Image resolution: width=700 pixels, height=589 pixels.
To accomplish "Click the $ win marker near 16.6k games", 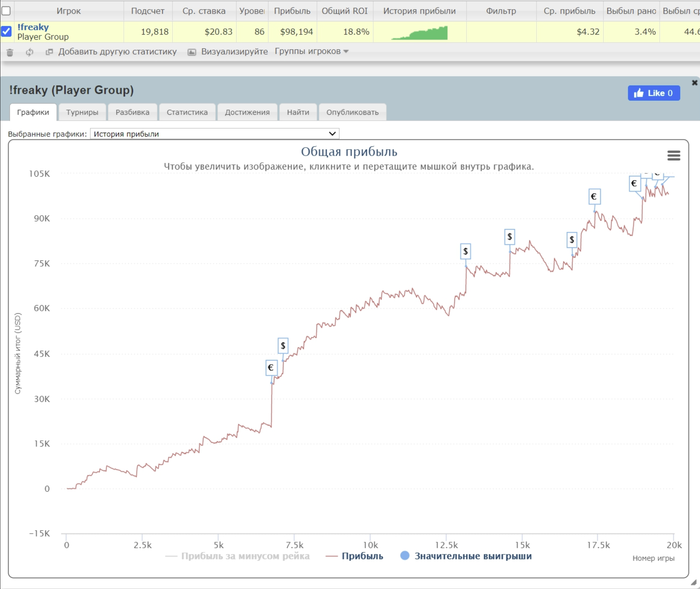I will 572,240.
